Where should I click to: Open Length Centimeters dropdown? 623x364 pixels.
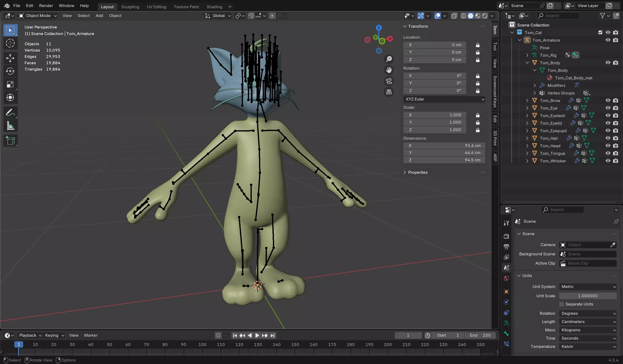588,322
